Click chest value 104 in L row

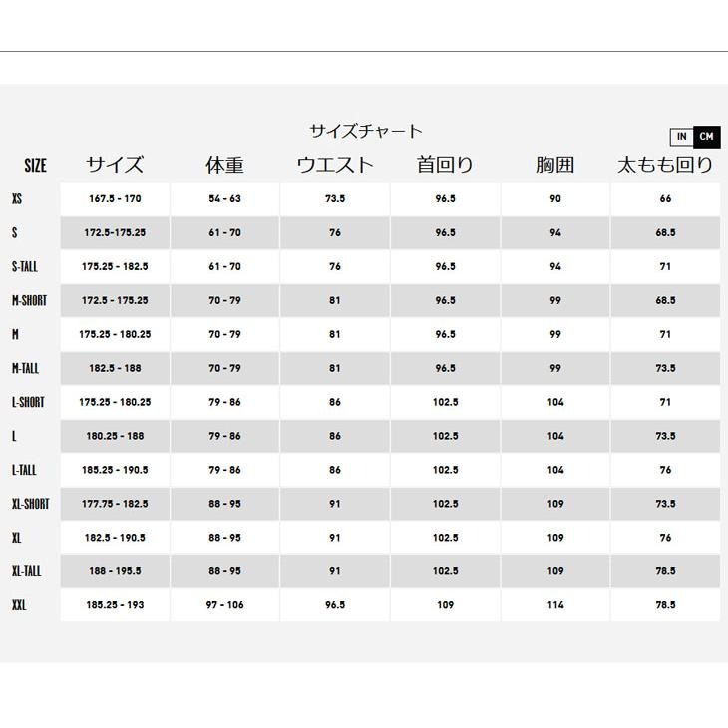pos(555,436)
